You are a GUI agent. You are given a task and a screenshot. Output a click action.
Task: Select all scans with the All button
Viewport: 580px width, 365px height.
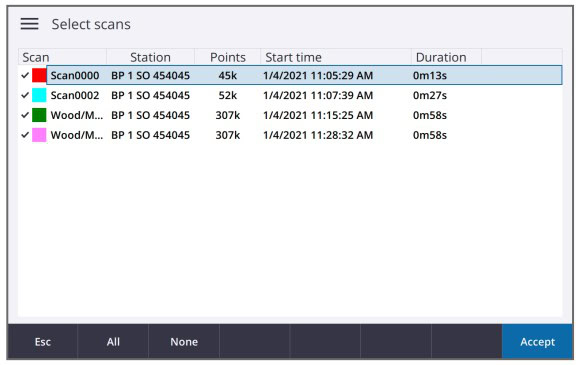pos(113,342)
